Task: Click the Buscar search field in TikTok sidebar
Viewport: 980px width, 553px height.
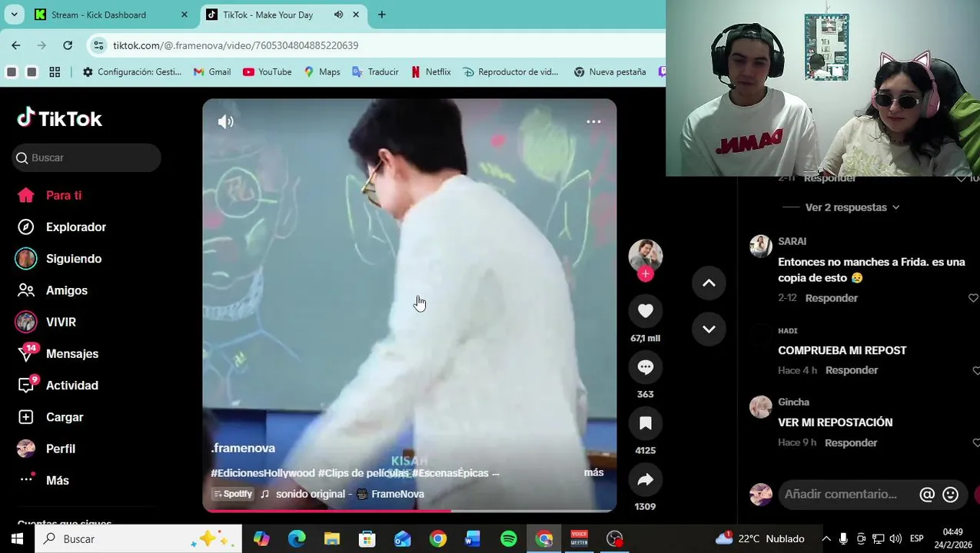Action: click(x=86, y=157)
